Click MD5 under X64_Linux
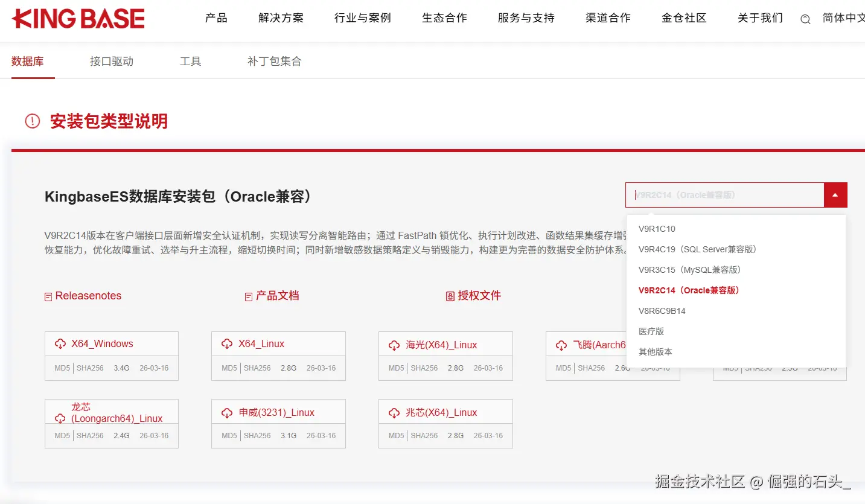 [x=229, y=368]
